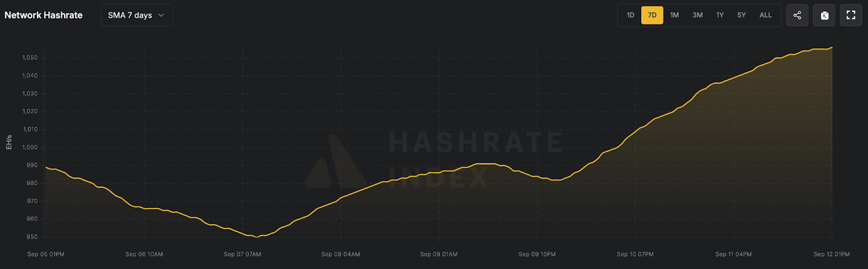Click the clipboard copy icon
The height and width of the screenshot is (269, 868).
(x=824, y=15)
